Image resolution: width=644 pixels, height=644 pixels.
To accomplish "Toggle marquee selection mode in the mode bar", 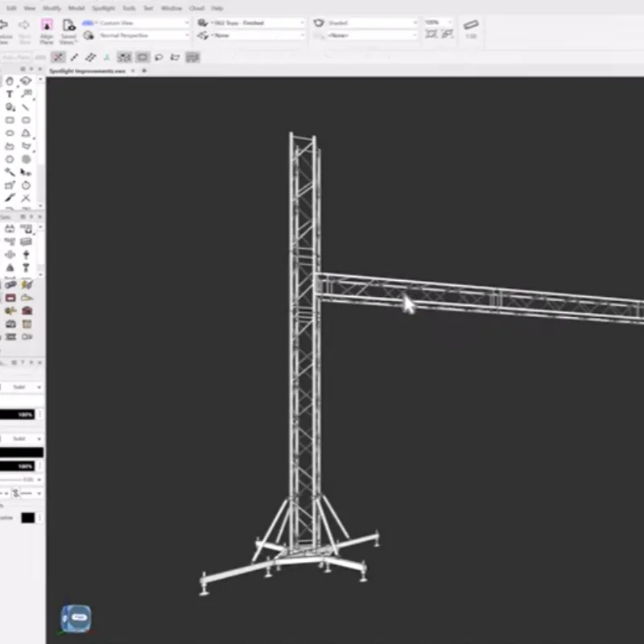I will click(143, 56).
